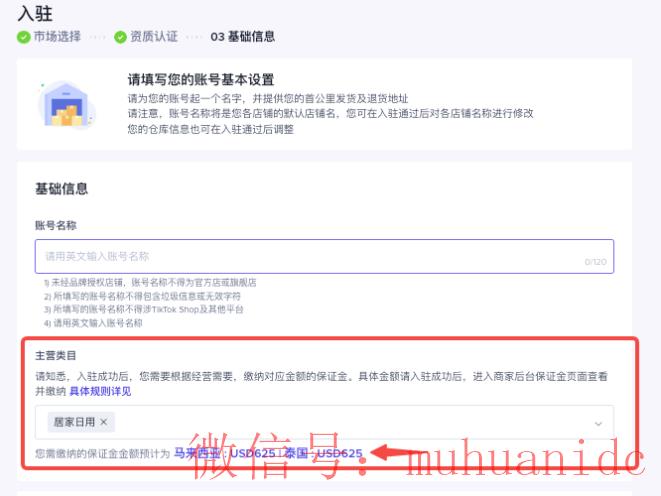Click the 您需缴纳的保证金金额预计为 text
The height and width of the screenshot is (496, 661).
point(102,454)
